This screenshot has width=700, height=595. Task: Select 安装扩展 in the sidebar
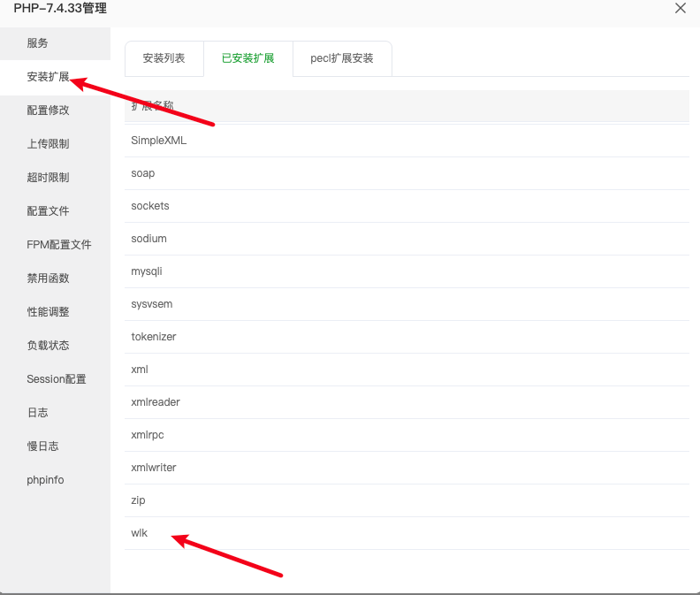(x=48, y=77)
